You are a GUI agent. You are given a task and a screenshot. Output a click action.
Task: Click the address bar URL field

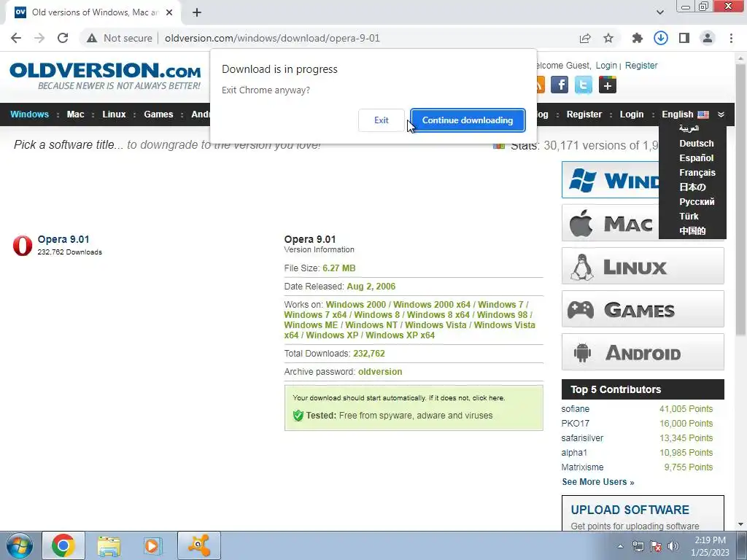tap(272, 38)
